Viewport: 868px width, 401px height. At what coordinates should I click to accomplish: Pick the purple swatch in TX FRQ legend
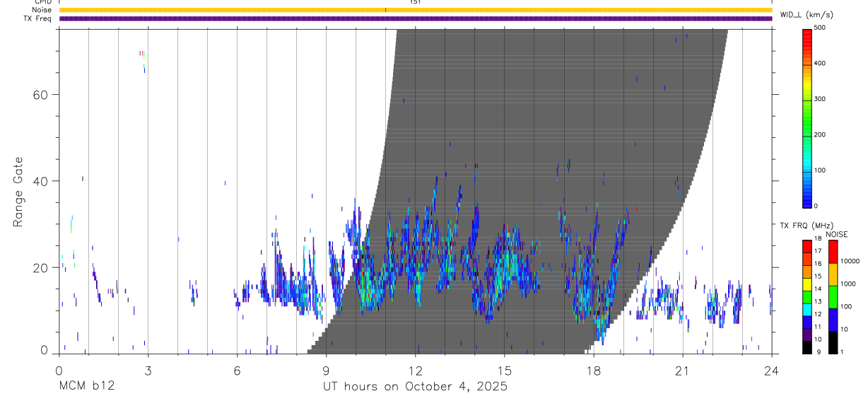click(807, 334)
